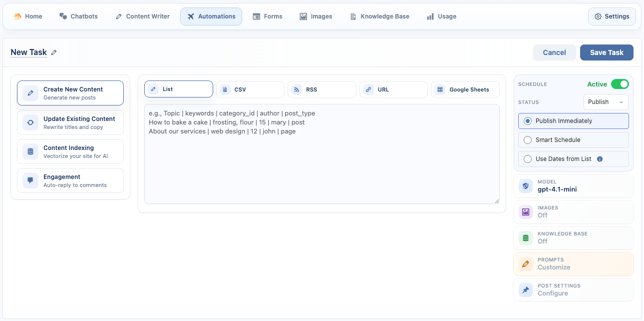Open the Publish status dropdown
The height and width of the screenshot is (321, 644).
(x=606, y=102)
